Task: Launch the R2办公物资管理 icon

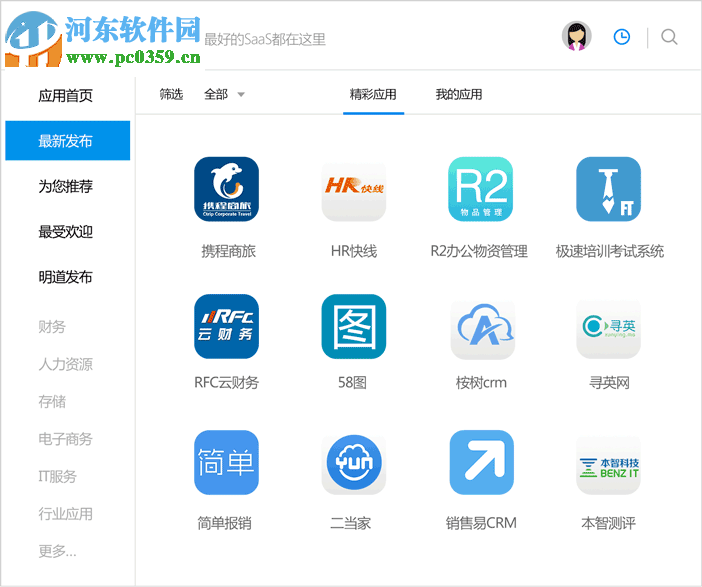Action: tap(480, 189)
